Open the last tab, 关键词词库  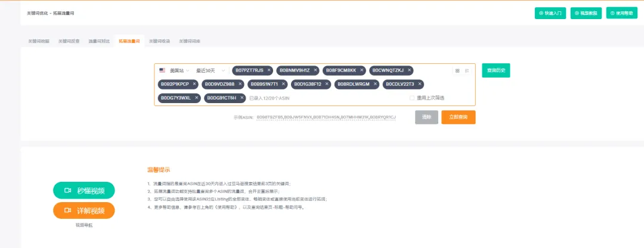(190, 41)
